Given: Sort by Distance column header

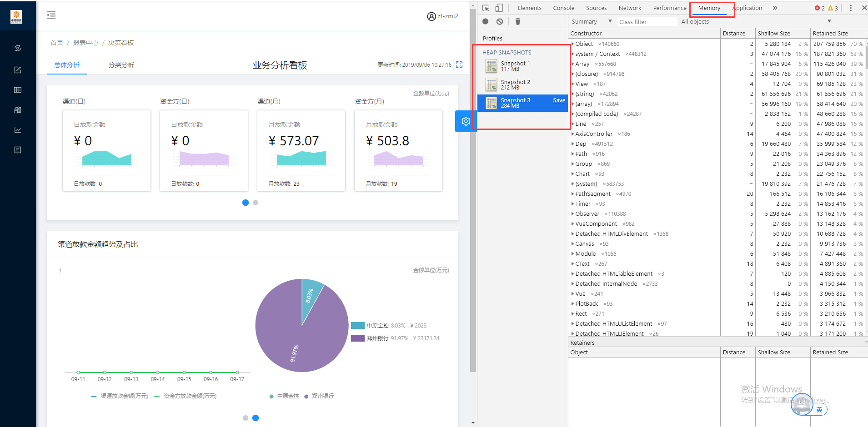Looking at the screenshot, I should click(738, 34).
